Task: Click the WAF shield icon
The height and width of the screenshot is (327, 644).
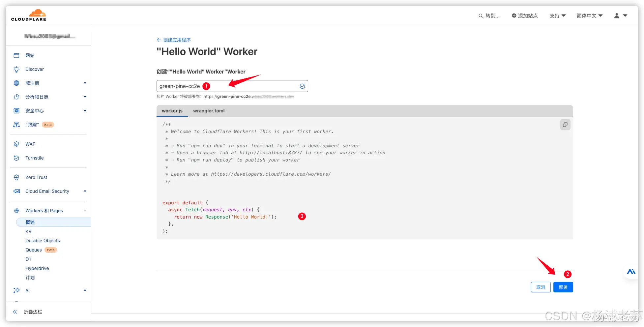Action: [16, 144]
